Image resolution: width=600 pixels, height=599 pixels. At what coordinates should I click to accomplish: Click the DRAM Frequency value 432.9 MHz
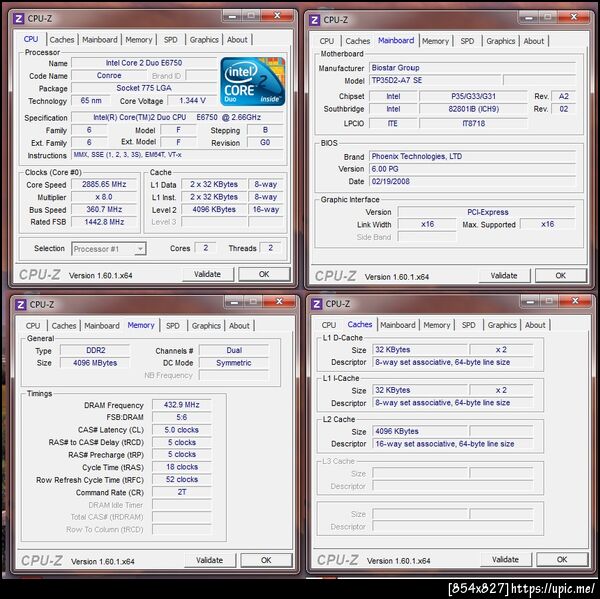coord(182,405)
